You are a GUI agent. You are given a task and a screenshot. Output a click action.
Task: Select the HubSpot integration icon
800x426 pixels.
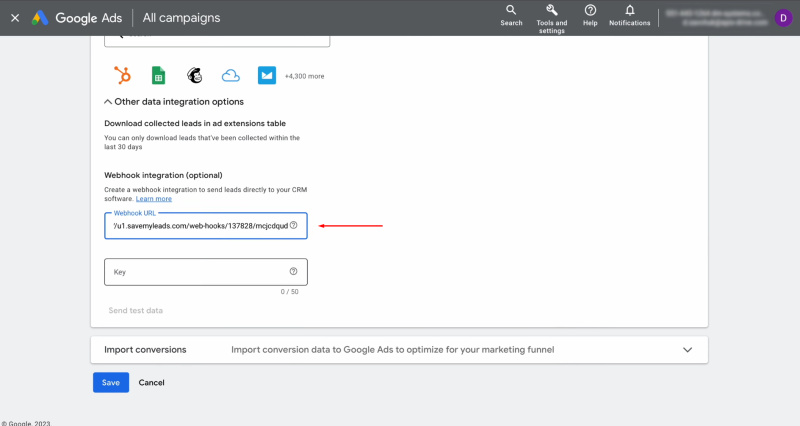[122, 76]
